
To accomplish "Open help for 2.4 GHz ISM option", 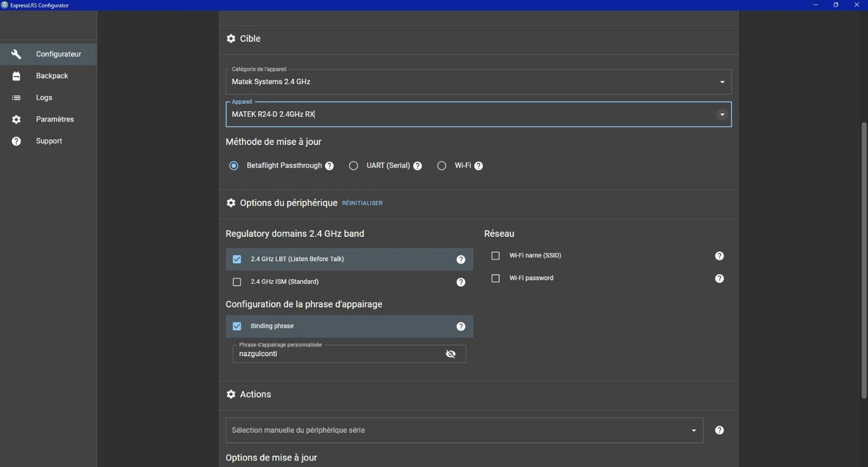I will pyautogui.click(x=461, y=282).
